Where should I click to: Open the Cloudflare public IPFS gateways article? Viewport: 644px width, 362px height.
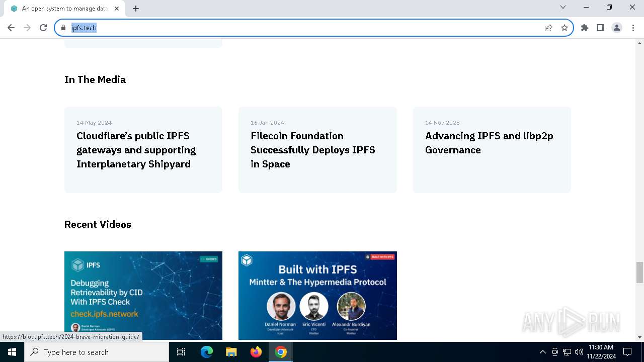[x=143, y=150]
